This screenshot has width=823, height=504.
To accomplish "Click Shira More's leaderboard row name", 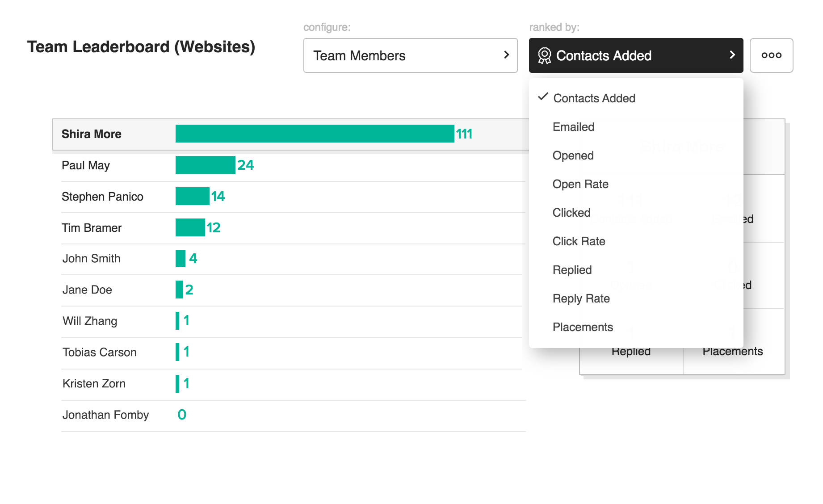I will click(x=92, y=134).
